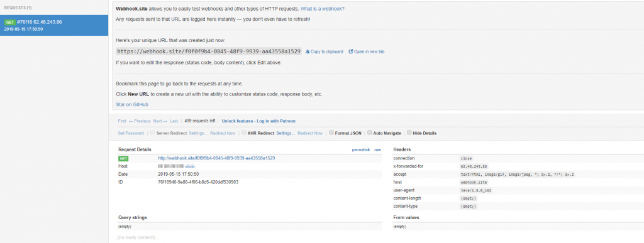The width and height of the screenshot is (644, 243).
Task: Click the request ID 76f18940-9e86... value
Action: tap(198, 182)
